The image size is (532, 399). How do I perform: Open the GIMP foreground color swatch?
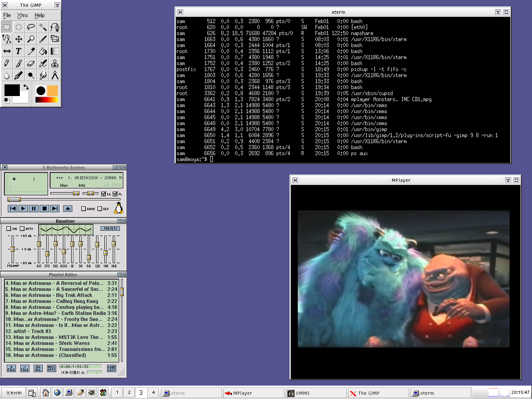pos(12,90)
